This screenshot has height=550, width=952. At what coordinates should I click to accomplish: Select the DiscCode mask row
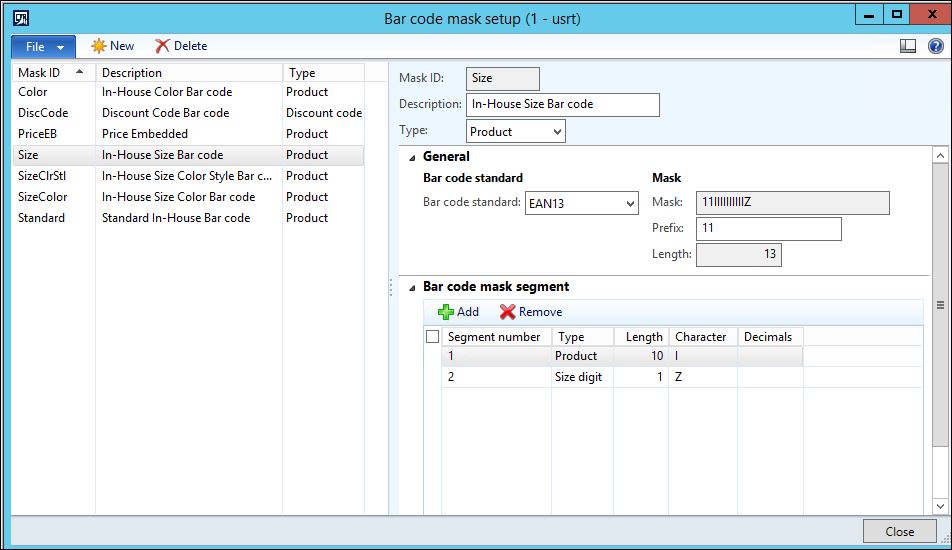point(188,113)
